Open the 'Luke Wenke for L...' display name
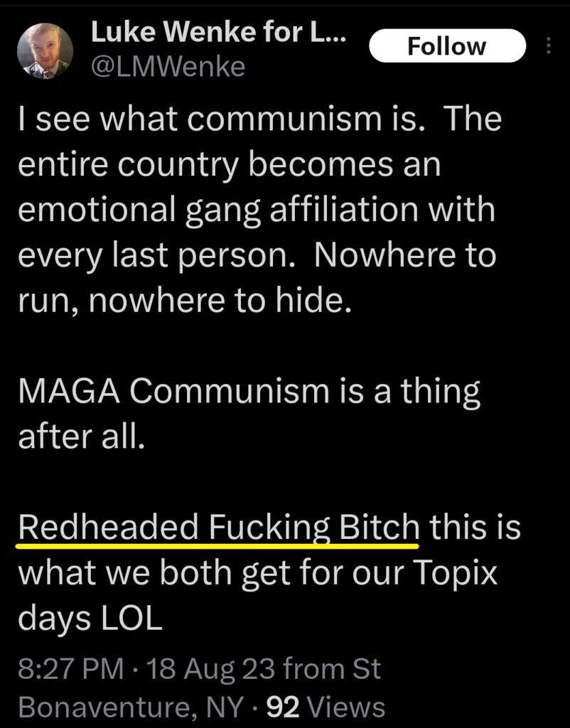The width and height of the screenshot is (570, 728). [x=219, y=33]
